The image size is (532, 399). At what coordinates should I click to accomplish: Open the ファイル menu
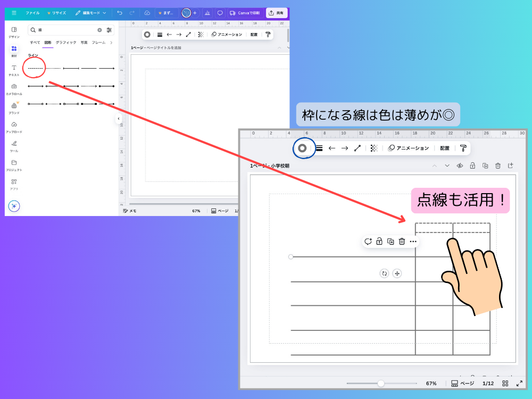pos(32,13)
